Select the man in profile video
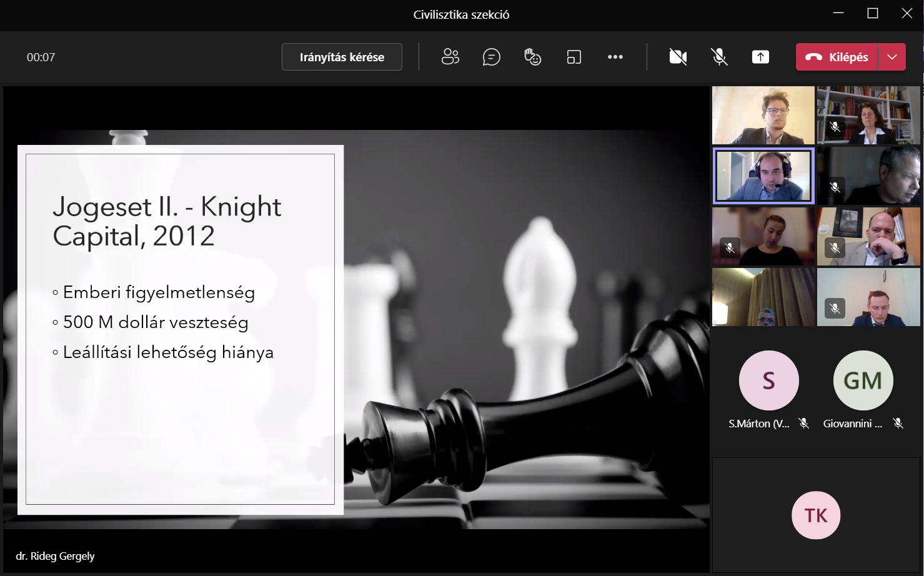 pyautogui.click(x=868, y=176)
